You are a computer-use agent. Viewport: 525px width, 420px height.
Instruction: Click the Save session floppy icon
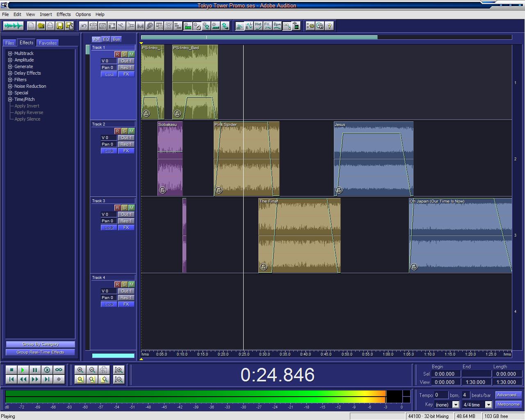[59, 26]
